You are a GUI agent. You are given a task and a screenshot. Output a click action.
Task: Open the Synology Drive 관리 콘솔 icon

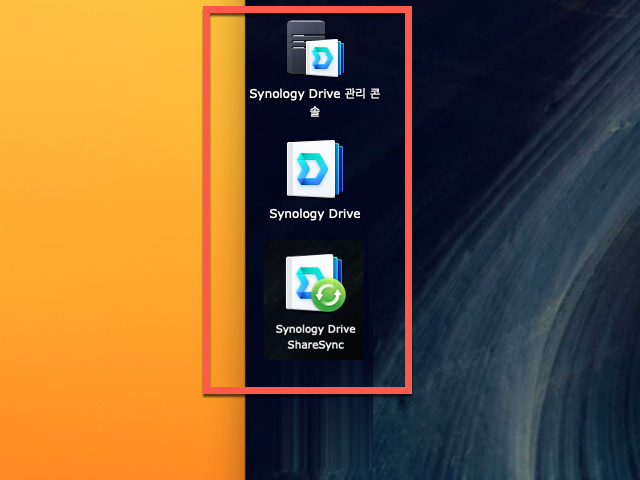click(316, 49)
